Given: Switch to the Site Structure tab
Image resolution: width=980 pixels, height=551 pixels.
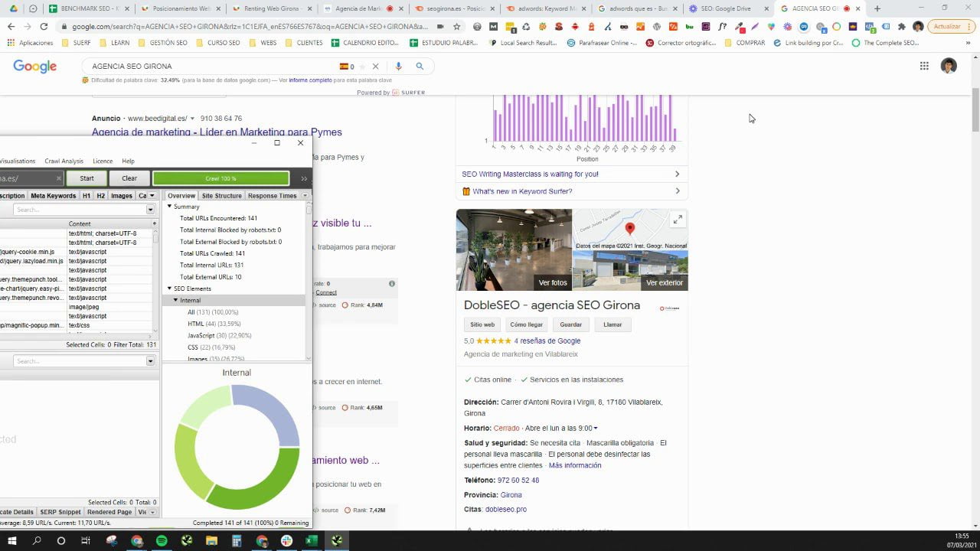Looking at the screenshot, I should pos(222,196).
